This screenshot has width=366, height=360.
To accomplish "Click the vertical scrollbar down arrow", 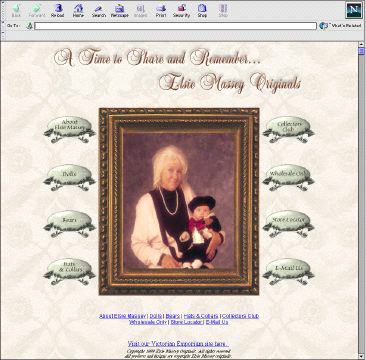I will pyautogui.click(x=361, y=356).
